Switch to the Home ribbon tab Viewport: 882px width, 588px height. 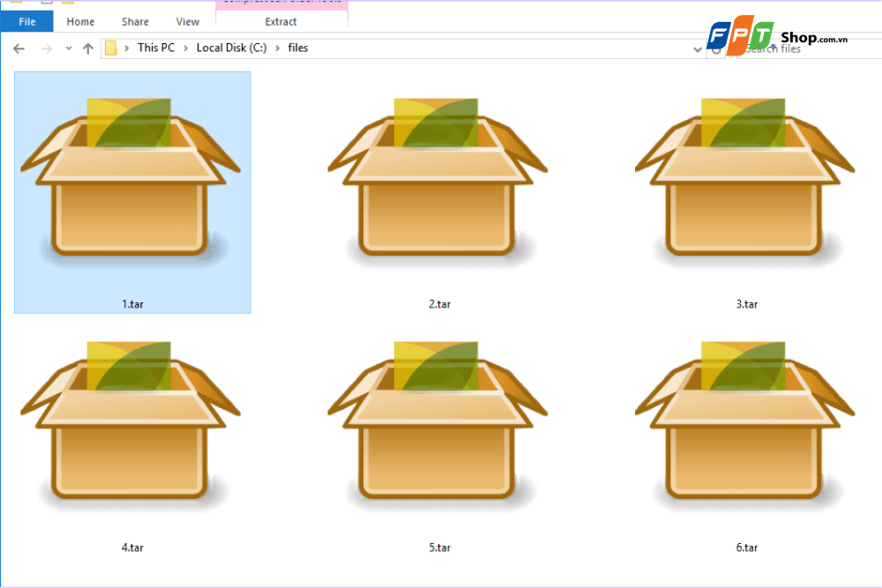click(80, 20)
